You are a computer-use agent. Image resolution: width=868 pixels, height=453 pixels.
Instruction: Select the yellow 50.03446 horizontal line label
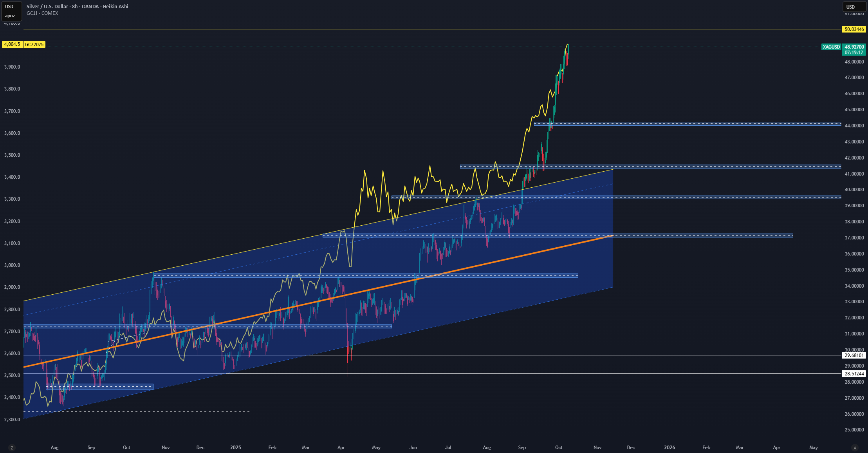point(854,29)
